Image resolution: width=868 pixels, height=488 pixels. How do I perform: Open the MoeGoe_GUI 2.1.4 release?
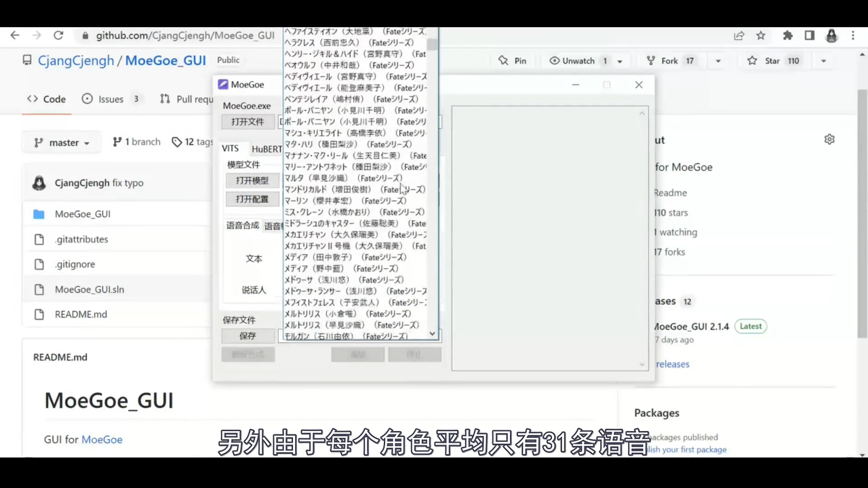coord(690,326)
